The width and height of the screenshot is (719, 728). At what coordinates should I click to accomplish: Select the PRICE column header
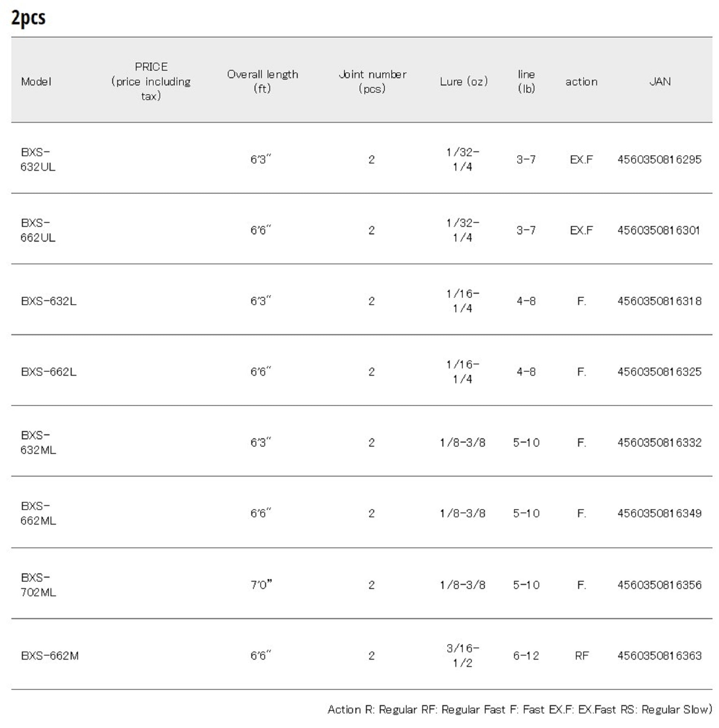[151, 82]
